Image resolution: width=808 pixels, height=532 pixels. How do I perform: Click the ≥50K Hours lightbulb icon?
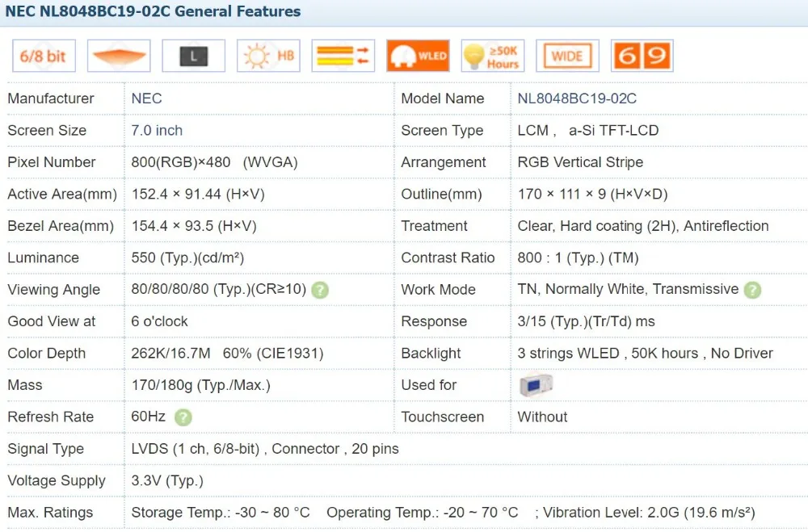tap(493, 56)
